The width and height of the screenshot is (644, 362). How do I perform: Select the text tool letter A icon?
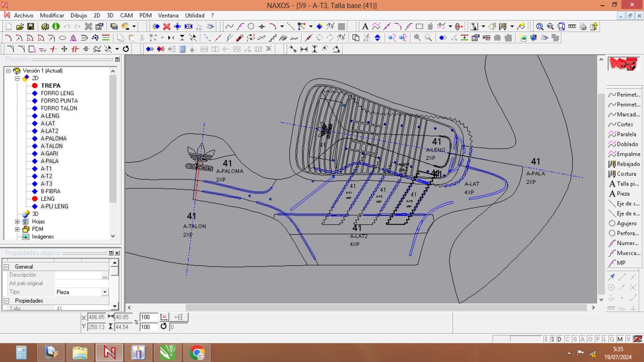pos(365,27)
